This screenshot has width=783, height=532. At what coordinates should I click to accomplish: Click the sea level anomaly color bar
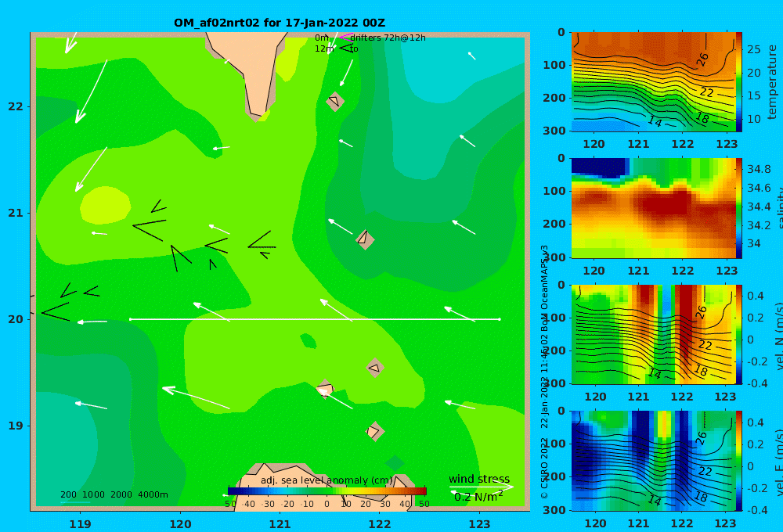click(327, 491)
